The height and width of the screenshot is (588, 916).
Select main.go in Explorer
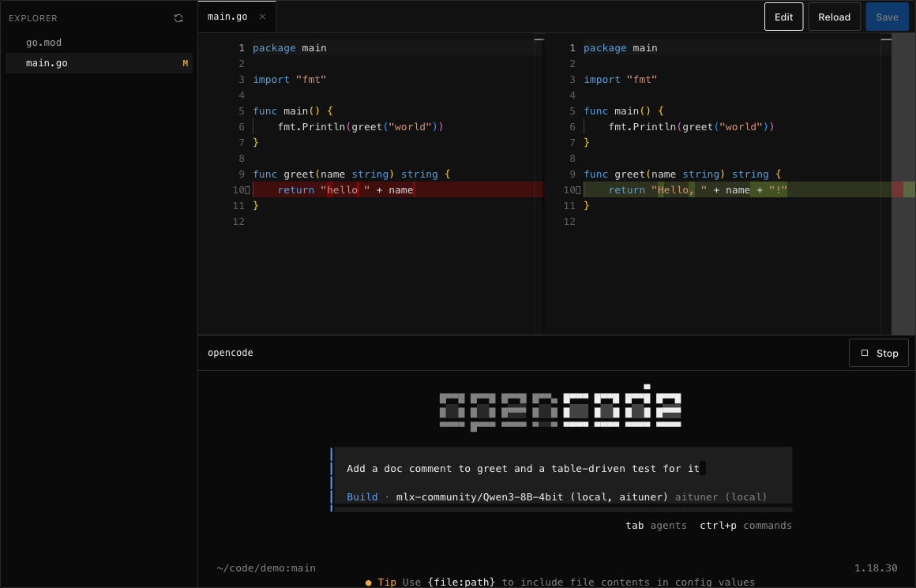99,63
